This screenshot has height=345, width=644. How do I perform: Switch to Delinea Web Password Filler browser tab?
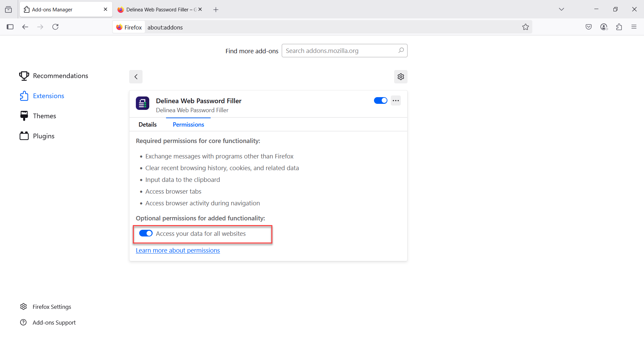tap(158, 10)
